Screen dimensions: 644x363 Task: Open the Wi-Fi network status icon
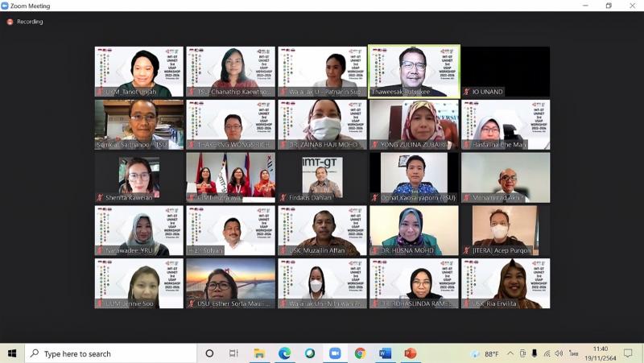tap(547, 353)
